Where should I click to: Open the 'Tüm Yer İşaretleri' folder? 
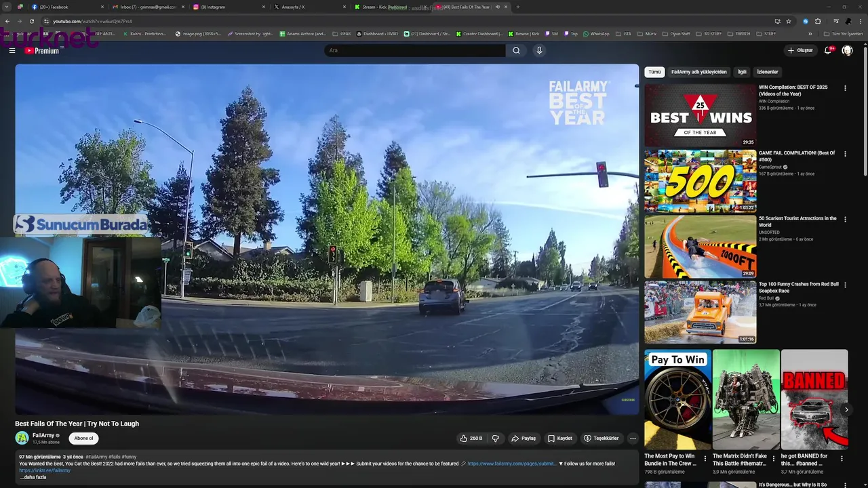[x=844, y=34]
